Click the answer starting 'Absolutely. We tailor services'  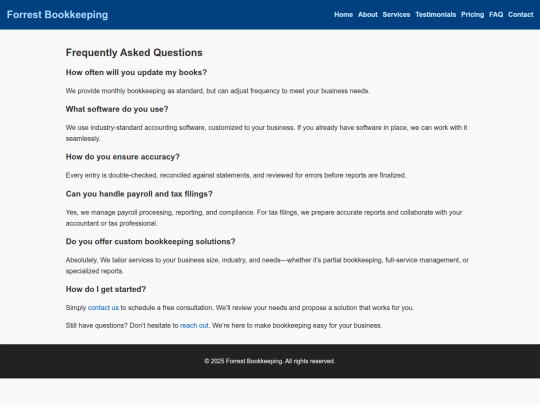click(267, 265)
